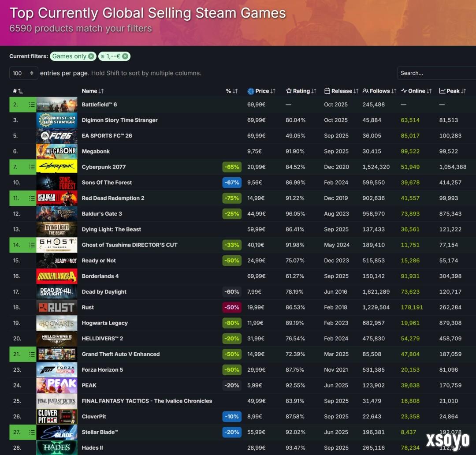The width and height of the screenshot is (476, 455).
Task: Open the Baldur's Gate 3 game link
Action: click(102, 214)
